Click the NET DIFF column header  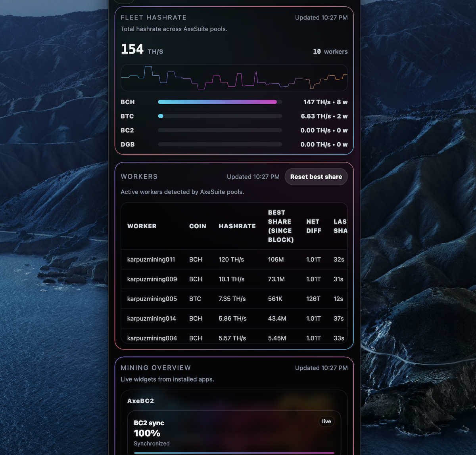[313, 226]
